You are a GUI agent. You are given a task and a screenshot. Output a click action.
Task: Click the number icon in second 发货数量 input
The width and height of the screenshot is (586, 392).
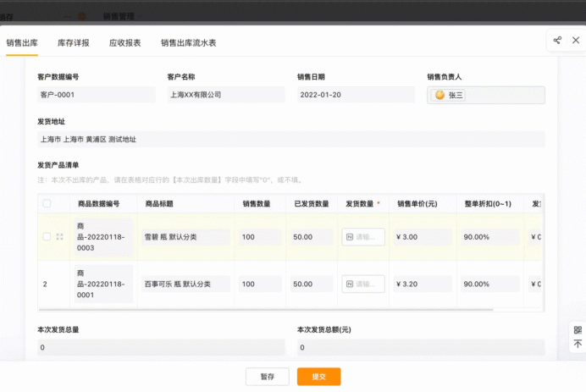point(350,284)
